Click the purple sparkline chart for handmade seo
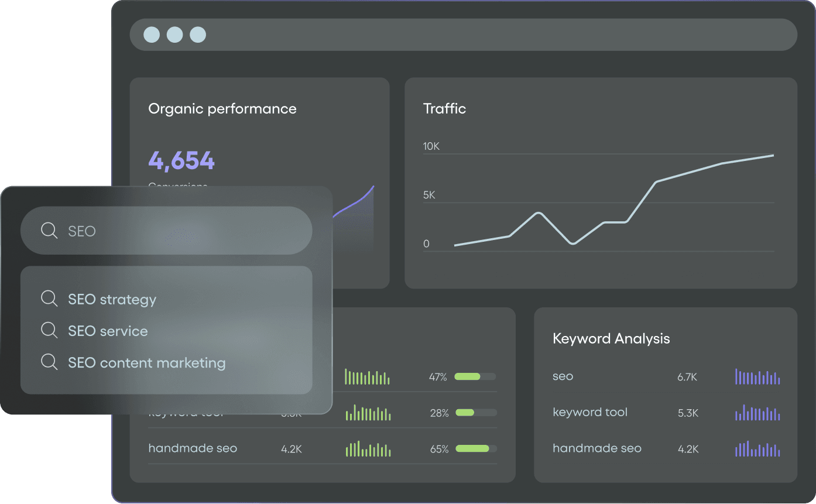Screen dimensions: 816x504 point(757,449)
